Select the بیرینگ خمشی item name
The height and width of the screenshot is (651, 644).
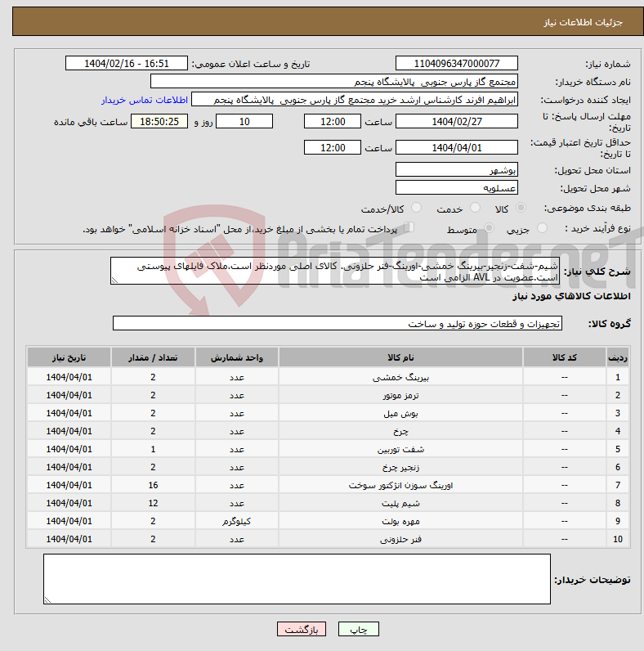click(x=400, y=377)
